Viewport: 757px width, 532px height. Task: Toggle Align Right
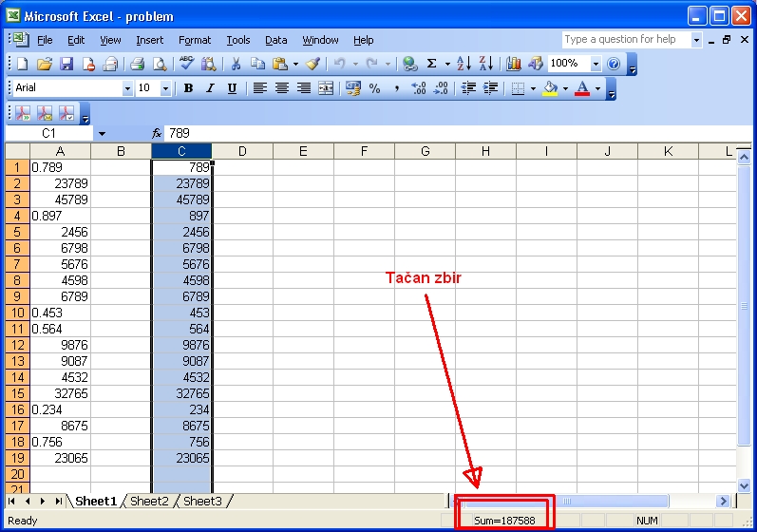tap(304, 88)
